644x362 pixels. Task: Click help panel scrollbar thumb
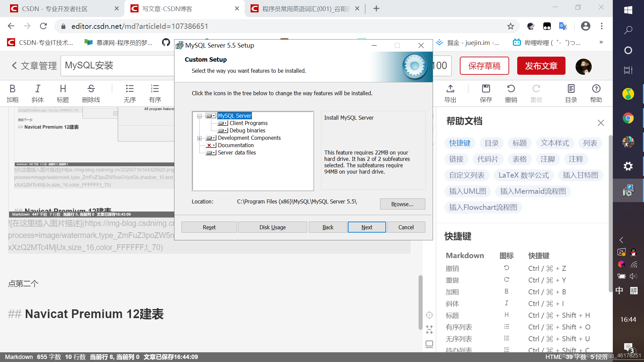pyautogui.click(x=610, y=214)
